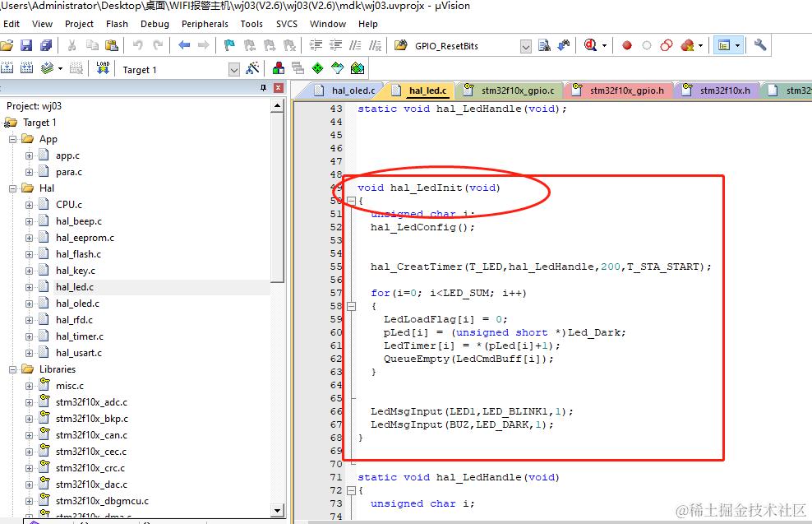
Task: Click the Save icon in toolbar
Action: point(26,45)
